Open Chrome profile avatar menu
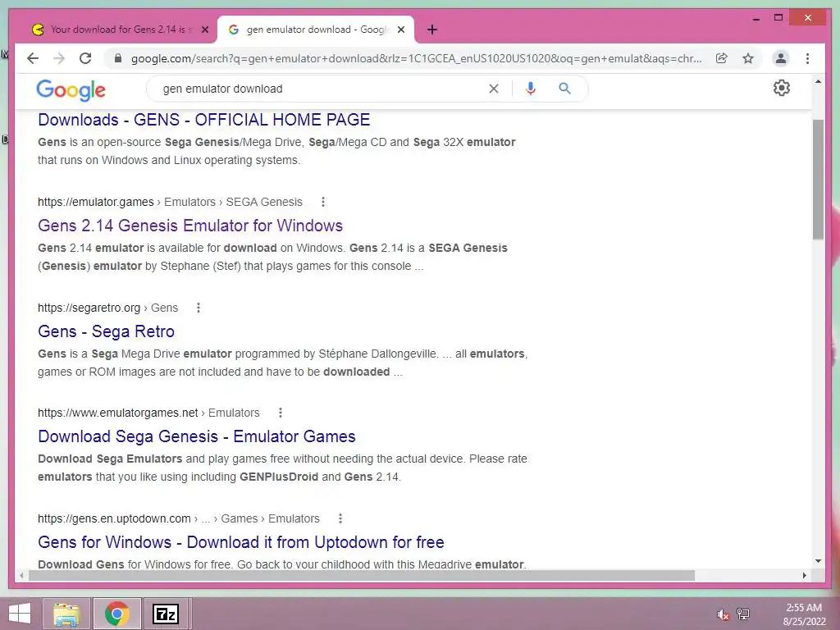Viewport: 840px width, 630px height. (781, 58)
